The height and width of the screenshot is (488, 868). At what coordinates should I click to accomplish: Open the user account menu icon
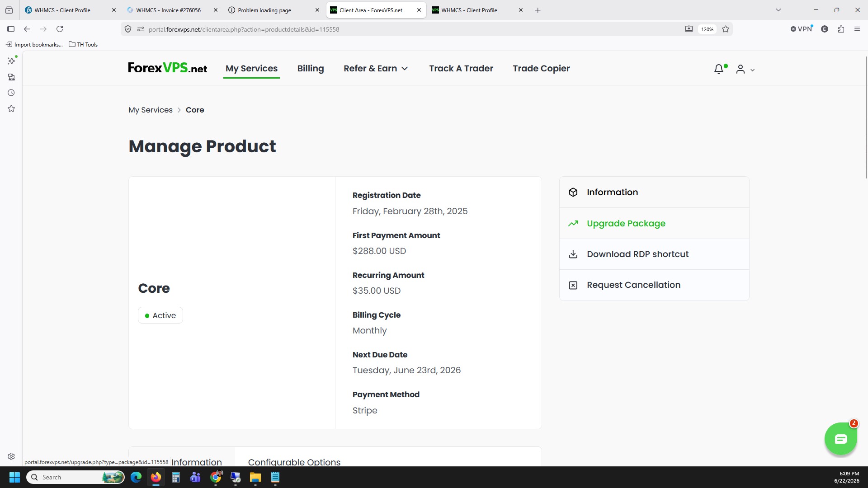pos(740,69)
